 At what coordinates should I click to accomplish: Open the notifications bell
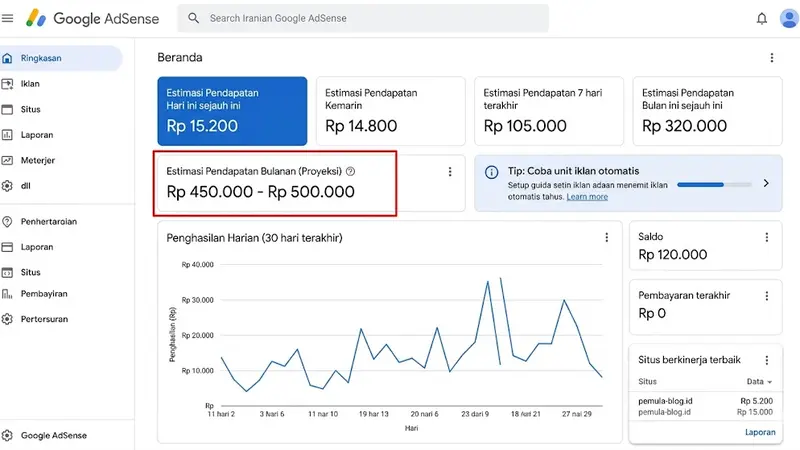761,19
